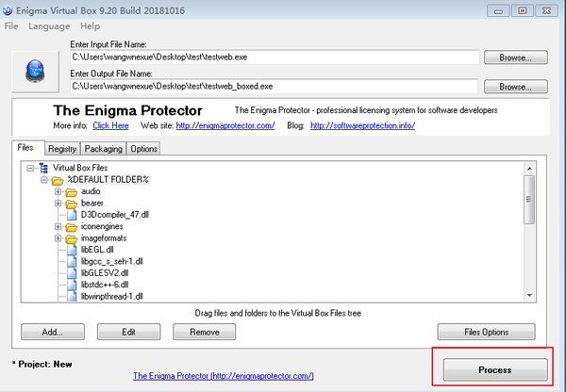Click the file tree scrollbar up arrow
The height and width of the screenshot is (392, 566).
coord(529,169)
